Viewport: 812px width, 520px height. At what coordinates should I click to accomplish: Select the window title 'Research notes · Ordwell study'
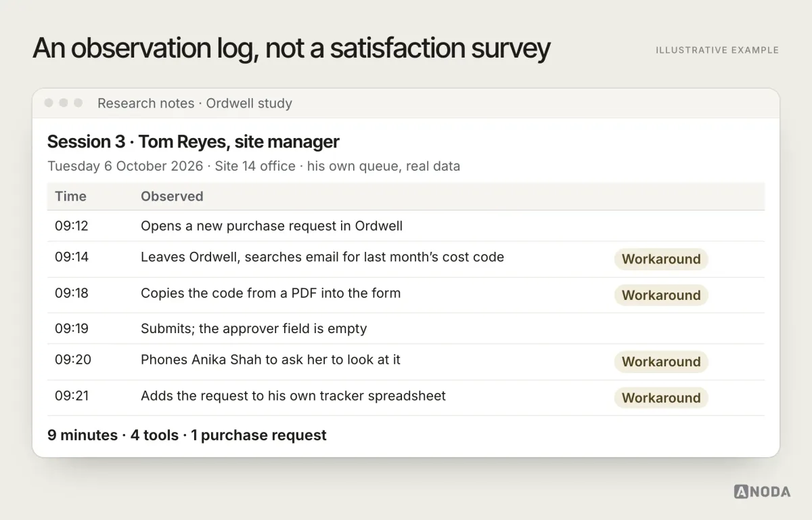click(195, 104)
